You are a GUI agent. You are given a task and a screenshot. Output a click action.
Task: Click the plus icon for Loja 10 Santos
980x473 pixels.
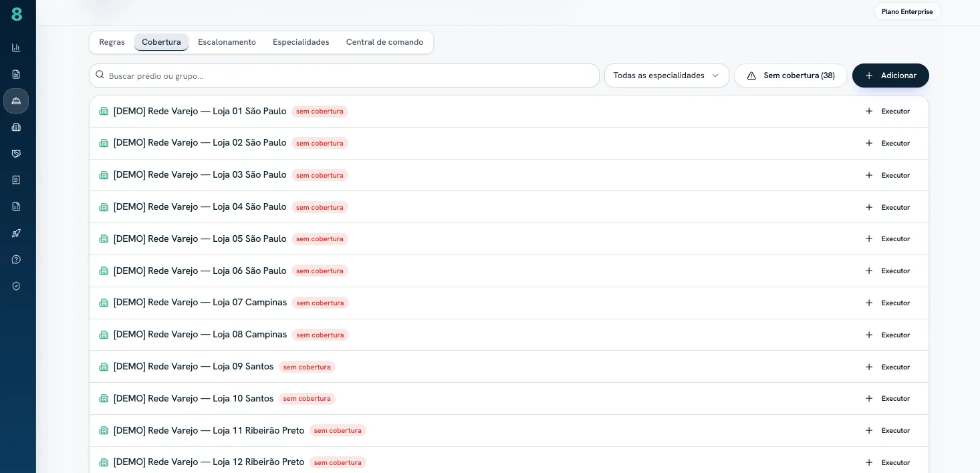tap(869, 398)
